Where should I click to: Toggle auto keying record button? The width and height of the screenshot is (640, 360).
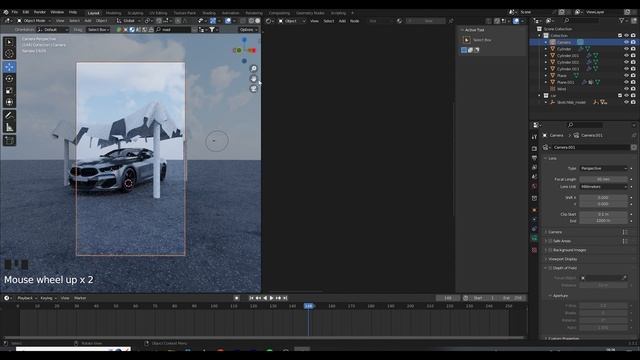[x=236, y=298]
